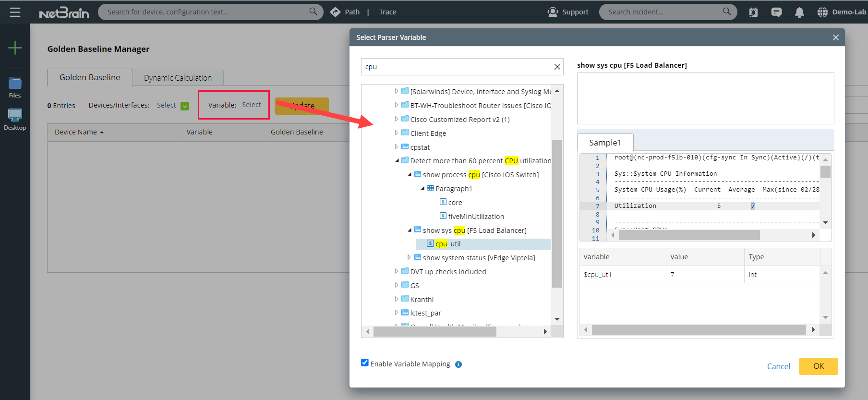The height and width of the screenshot is (400, 868).
Task: Open Trace in top bar
Action: (387, 12)
